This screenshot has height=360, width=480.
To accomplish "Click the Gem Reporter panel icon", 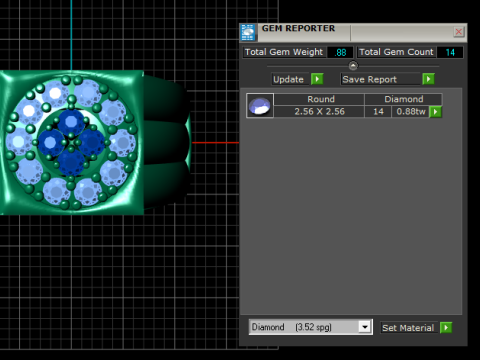I will [x=248, y=32].
